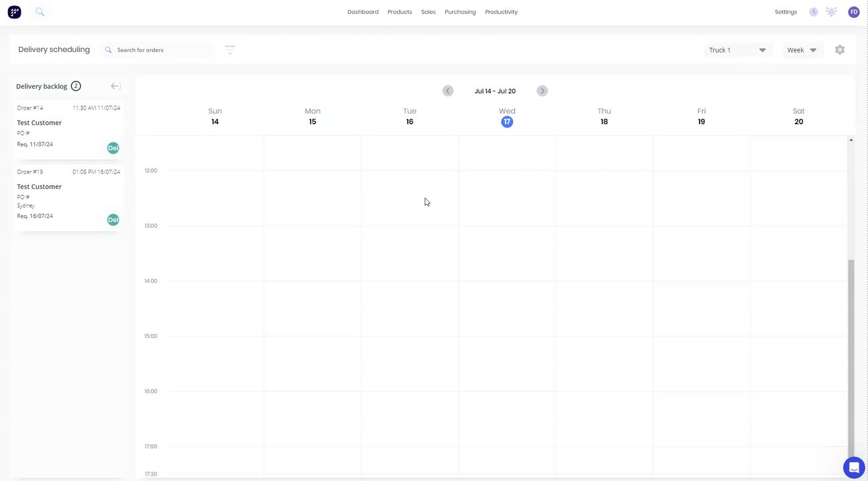The image size is (868, 481).
Task: Open the clock icon in the top bar
Action: (813, 12)
